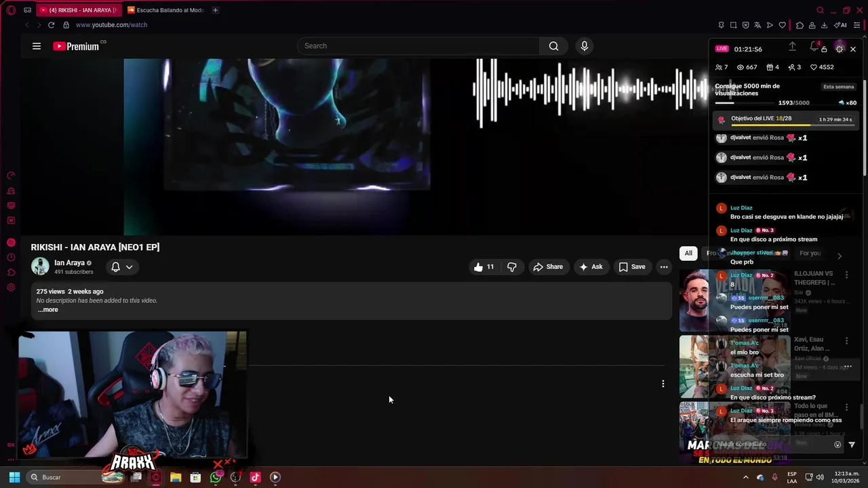
Task: Click the Share button
Action: pyautogui.click(x=548, y=267)
